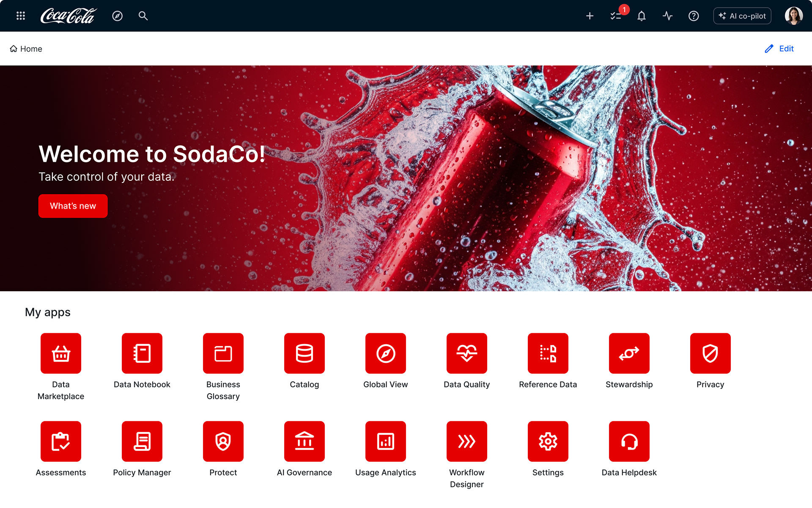
Task: Open the app launcher grid menu
Action: point(21,16)
